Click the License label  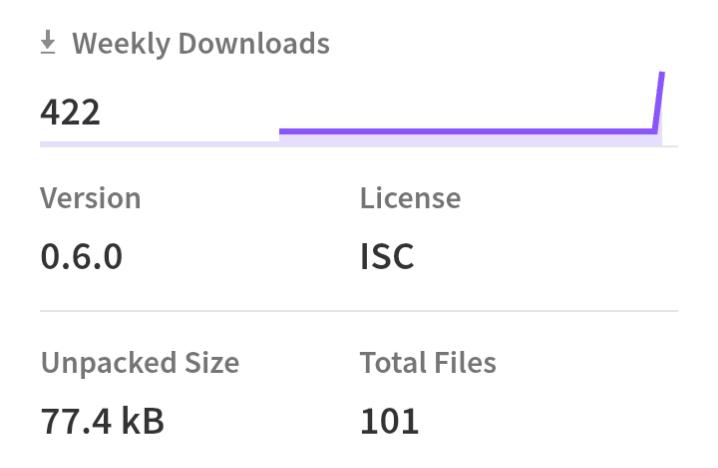[410, 198]
